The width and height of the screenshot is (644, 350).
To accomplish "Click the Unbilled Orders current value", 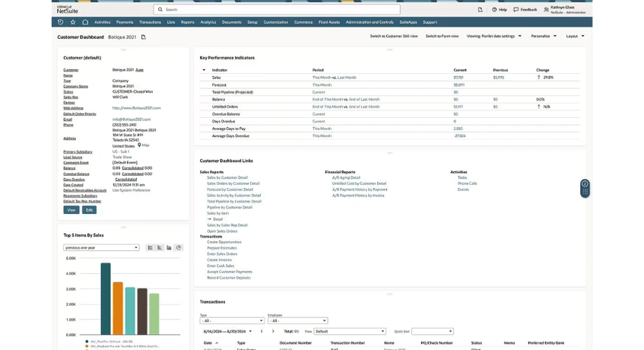I will (458, 107).
